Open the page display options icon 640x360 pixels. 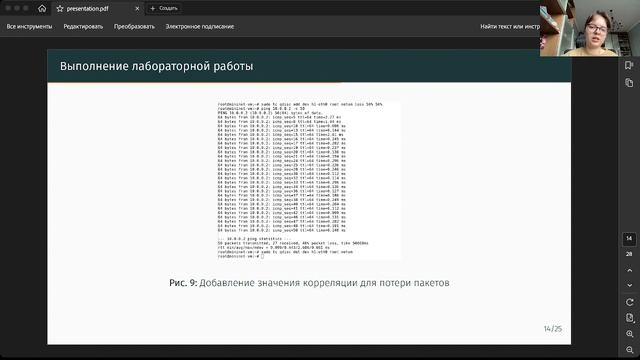click(629, 318)
